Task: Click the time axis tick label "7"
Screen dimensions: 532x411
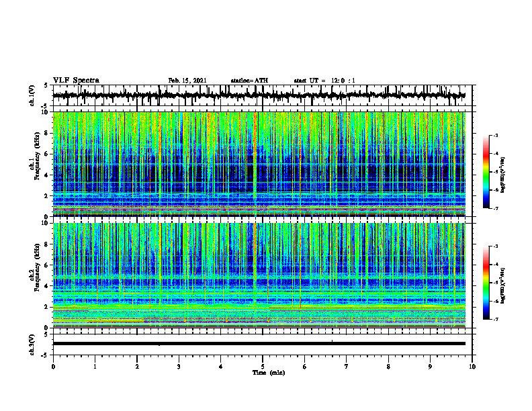Action: tap(347, 367)
